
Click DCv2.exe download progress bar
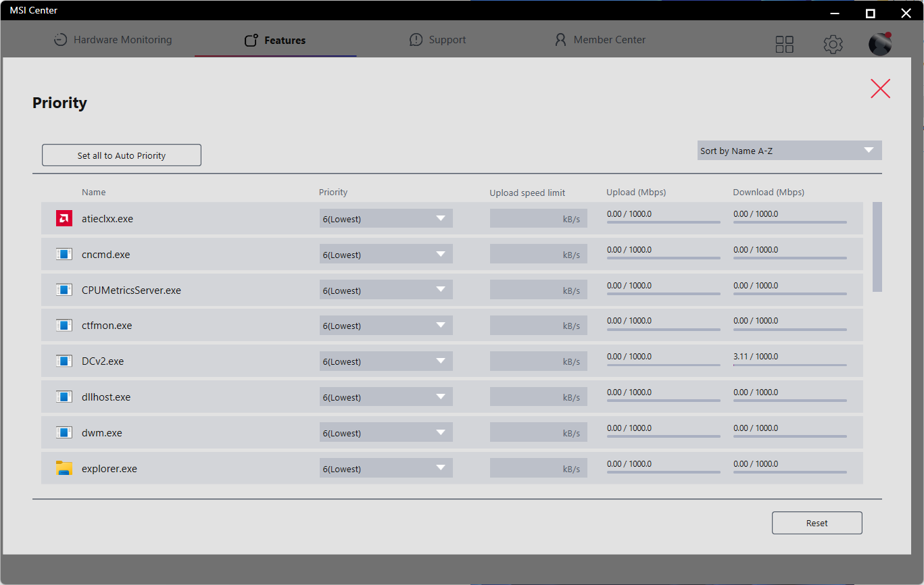[790, 365]
